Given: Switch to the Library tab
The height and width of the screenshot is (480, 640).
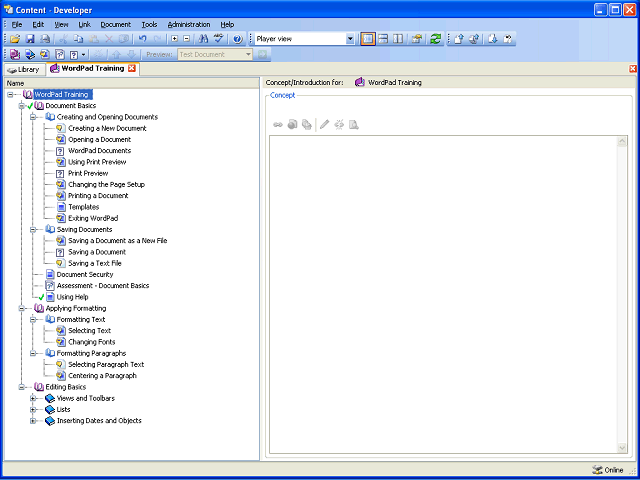Looking at the screenshot, I should click(x=24, y=70).
